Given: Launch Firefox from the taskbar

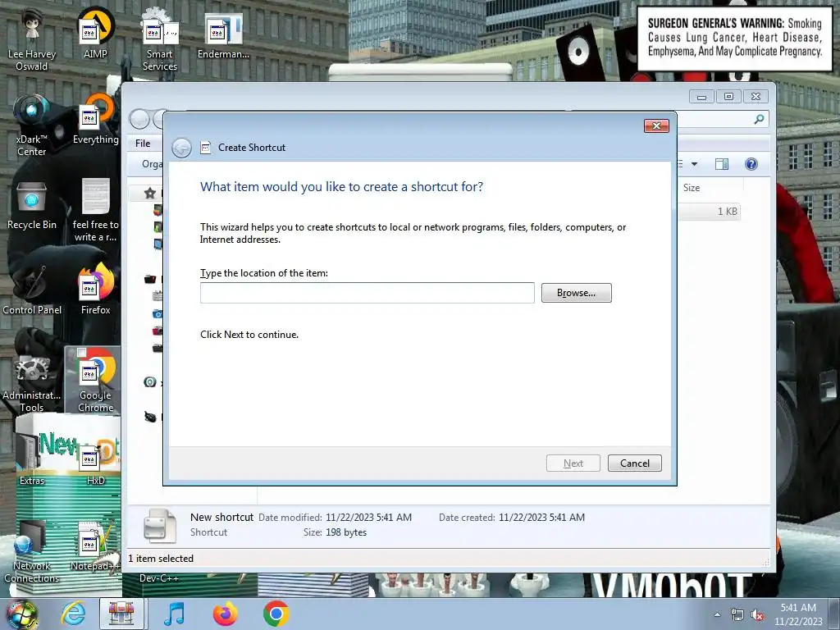Looking at the screenshot, I should point(225,614).
